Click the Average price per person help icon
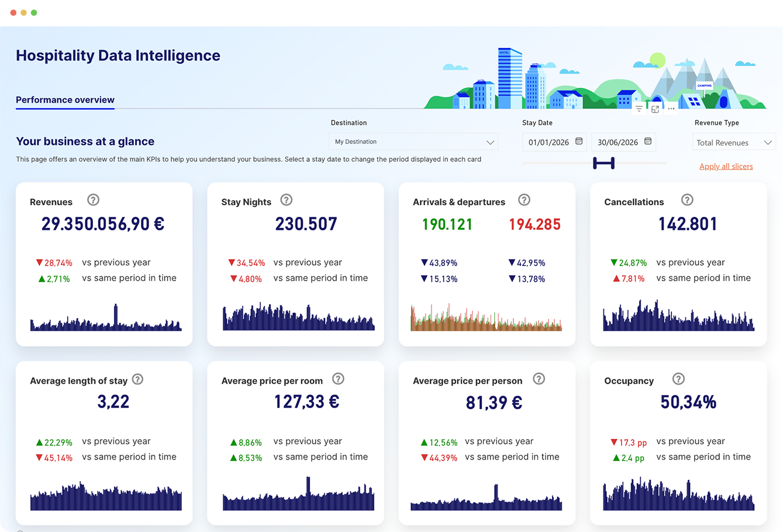783x532 pixels. tap(539, 379)
